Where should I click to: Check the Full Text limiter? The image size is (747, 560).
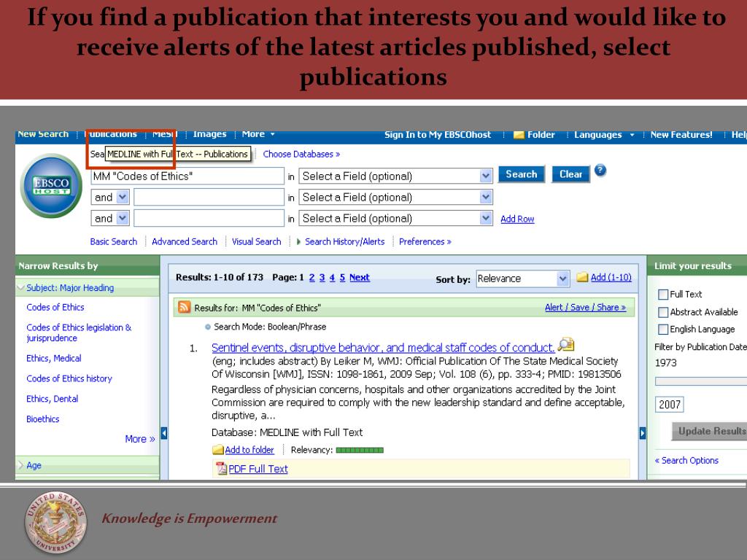pos(662,295)
